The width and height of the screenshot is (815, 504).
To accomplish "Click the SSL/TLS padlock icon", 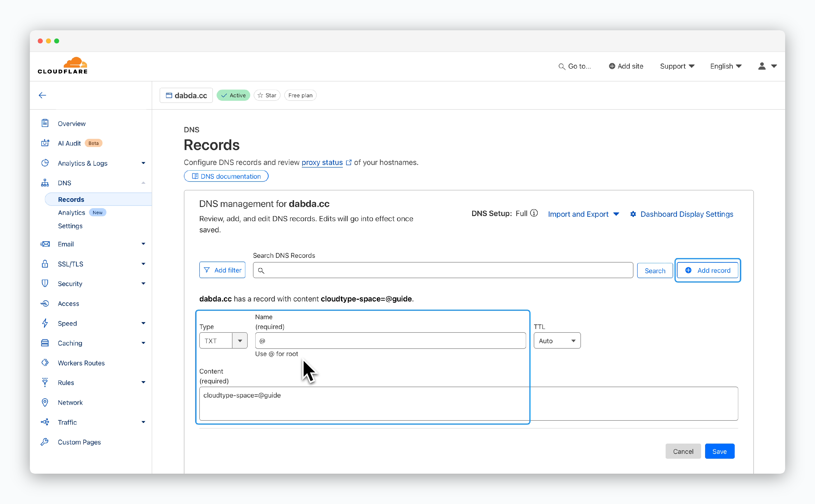I will coord(45,264).
